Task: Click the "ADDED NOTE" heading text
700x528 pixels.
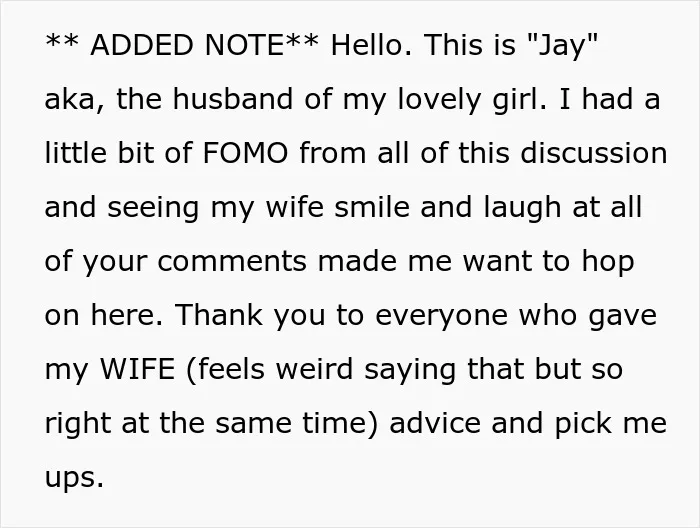Action: [187, 45]
